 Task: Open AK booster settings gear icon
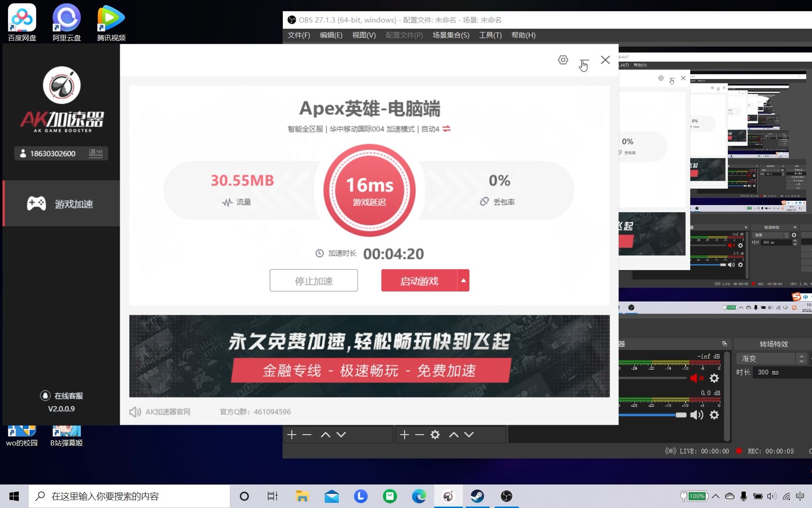point(563,60)
